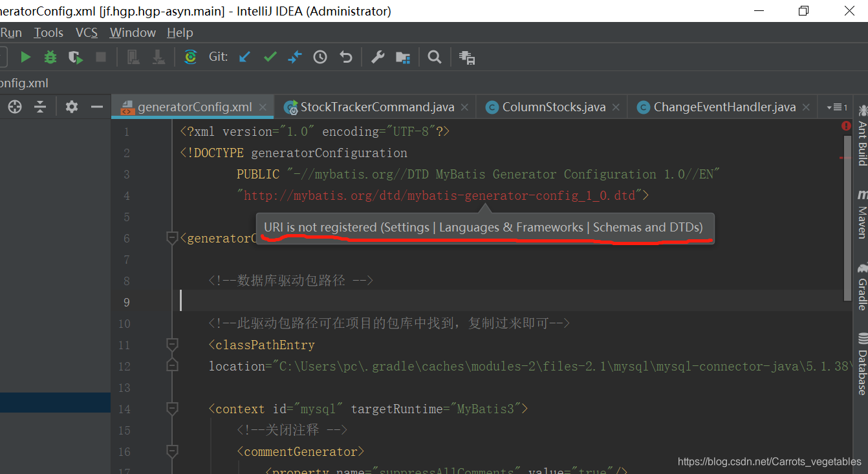Click the Chinese comment on line 10

pos(389,323)
